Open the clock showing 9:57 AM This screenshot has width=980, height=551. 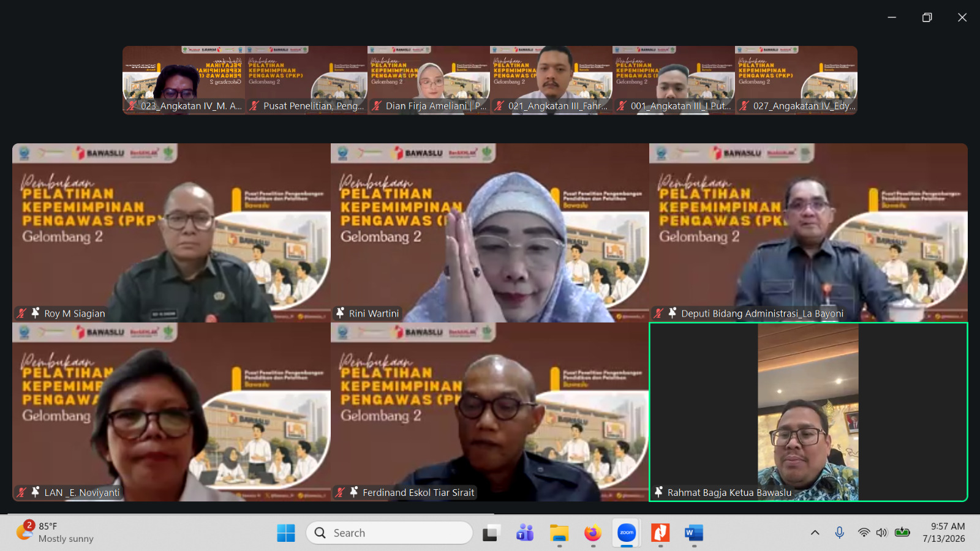pos(944,533)
